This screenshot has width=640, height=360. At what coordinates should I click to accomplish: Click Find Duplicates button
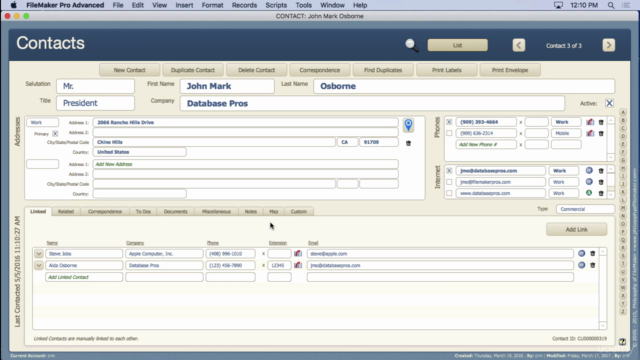click(x=383, y=70)
